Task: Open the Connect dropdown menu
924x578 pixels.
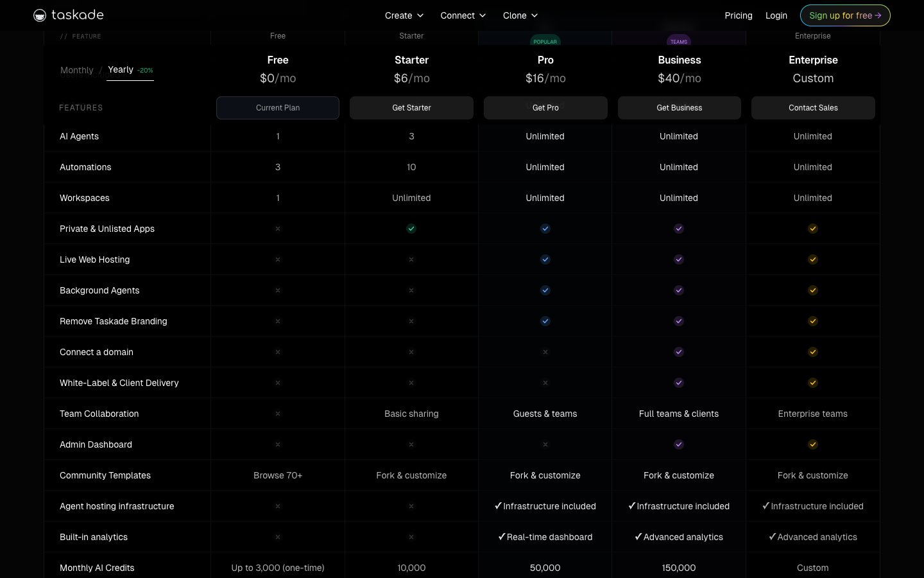Action: click(463, 15)
